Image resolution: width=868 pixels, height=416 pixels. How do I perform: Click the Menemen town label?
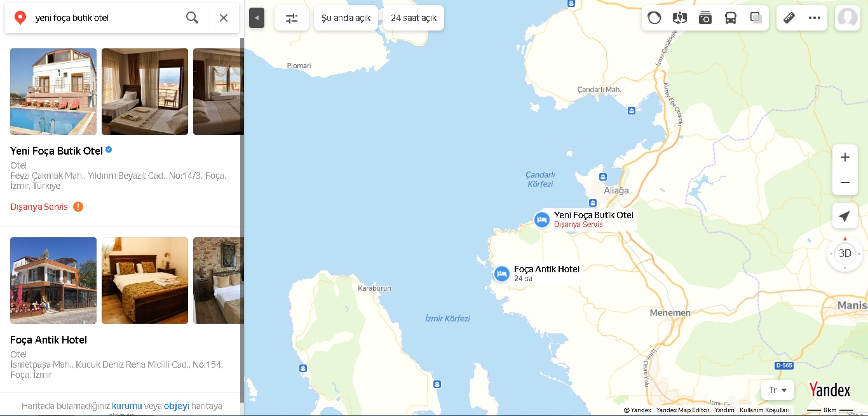tap(670, 313)
